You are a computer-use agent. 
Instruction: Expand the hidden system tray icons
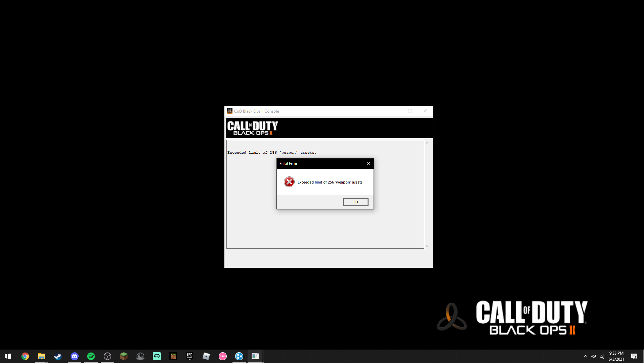[x=585, y=356]
